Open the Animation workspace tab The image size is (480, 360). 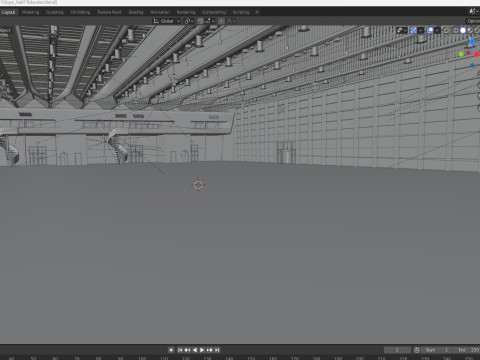pos(160,12)
